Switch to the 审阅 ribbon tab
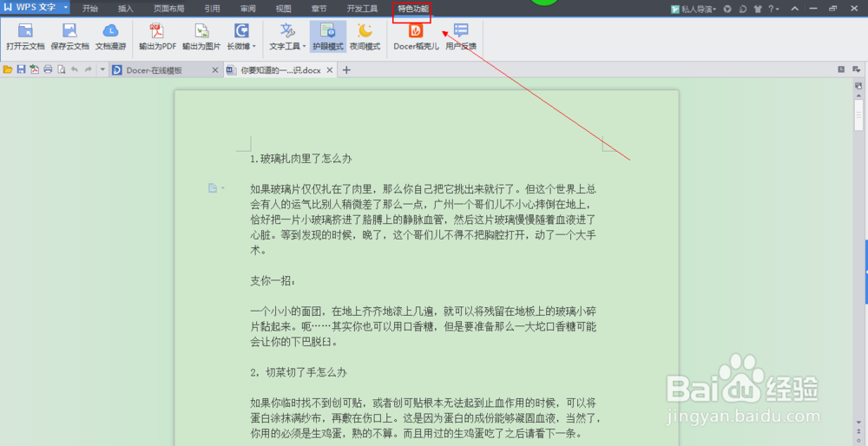The image size is (868, 446). (x=248, y=9)
